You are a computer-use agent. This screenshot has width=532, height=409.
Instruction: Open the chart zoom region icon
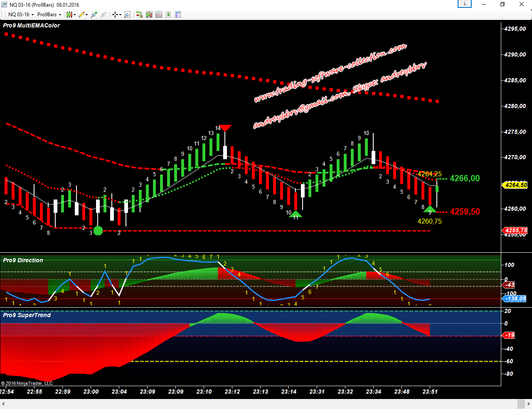[128, 15]
